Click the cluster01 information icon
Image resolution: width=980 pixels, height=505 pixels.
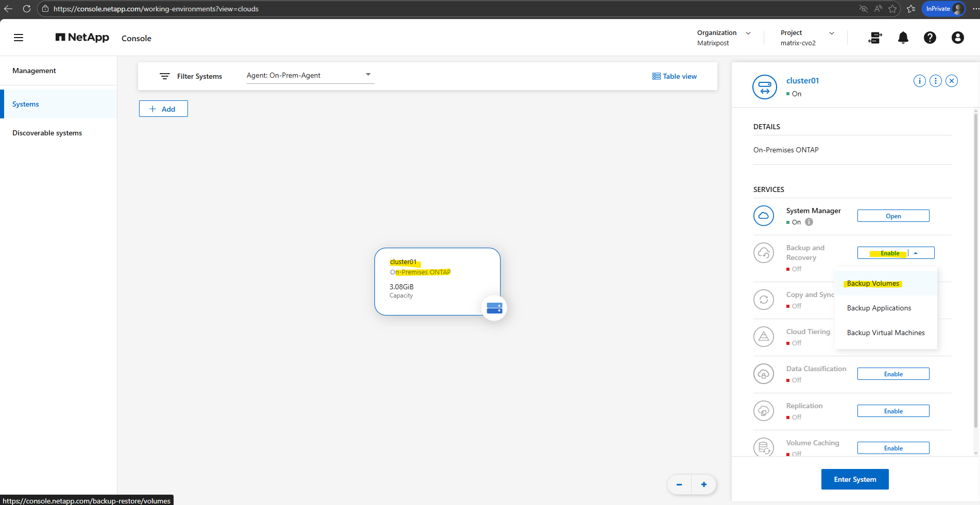click(x=919, y=81)
